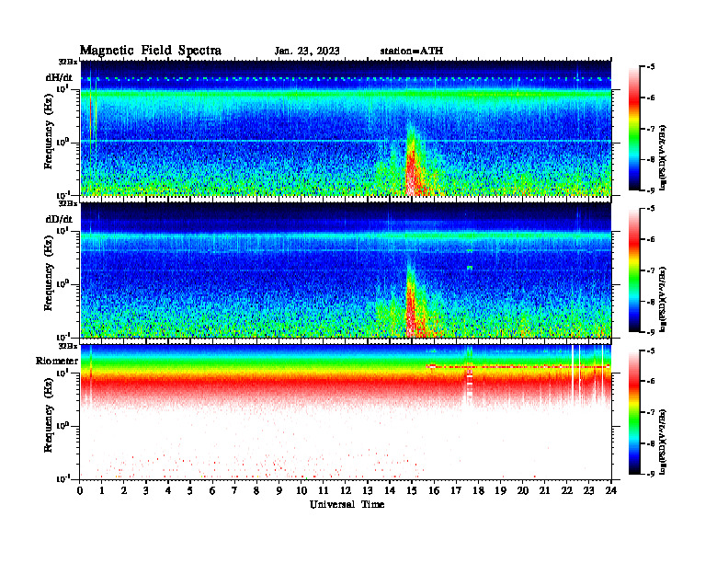Click the -9 tick on the Riometer color bar

click(x=651, y=474)
